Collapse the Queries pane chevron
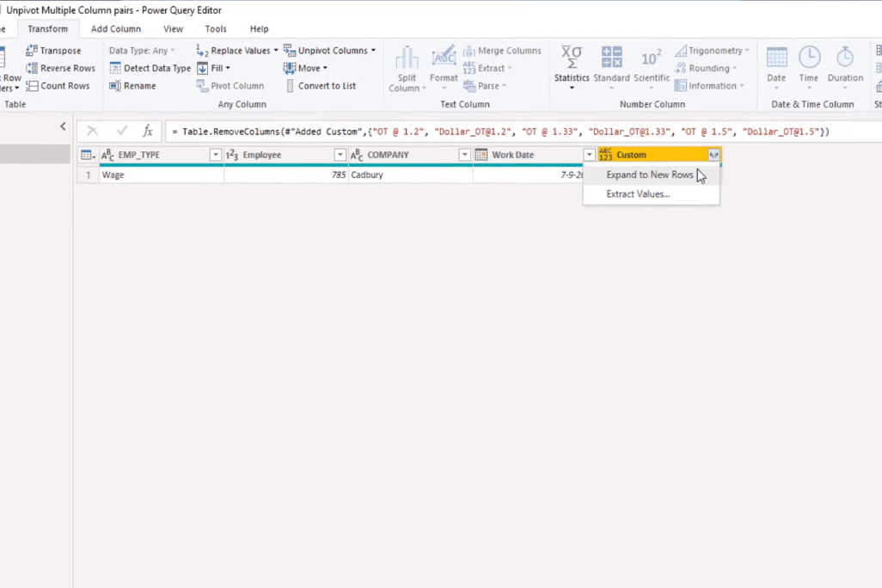 click(x=63, y=126)
